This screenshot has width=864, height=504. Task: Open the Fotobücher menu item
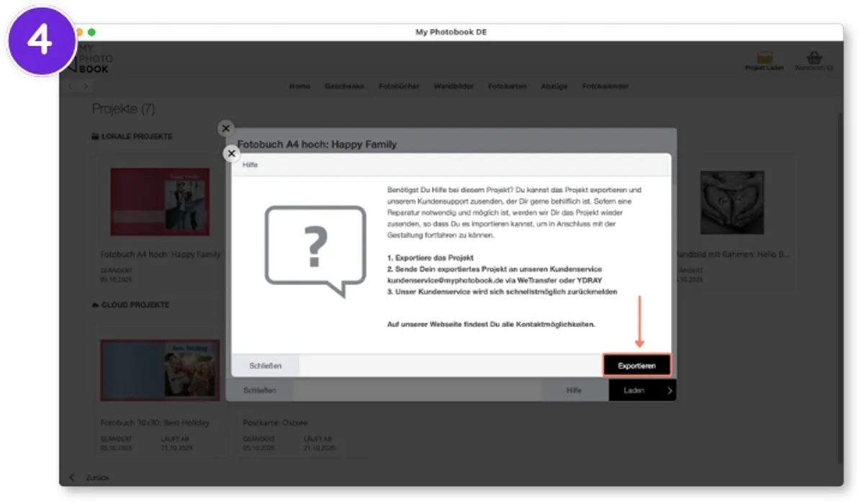pos(399,86)
